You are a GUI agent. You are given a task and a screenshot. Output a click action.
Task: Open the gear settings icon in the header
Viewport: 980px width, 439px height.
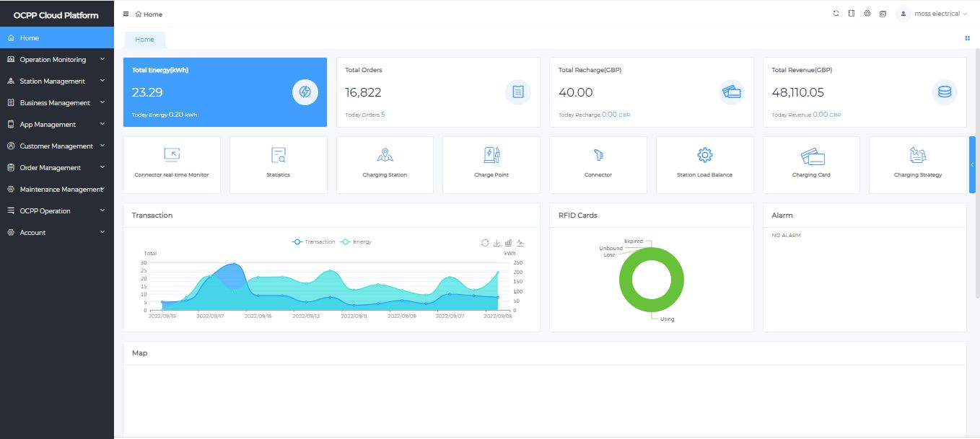867,13
